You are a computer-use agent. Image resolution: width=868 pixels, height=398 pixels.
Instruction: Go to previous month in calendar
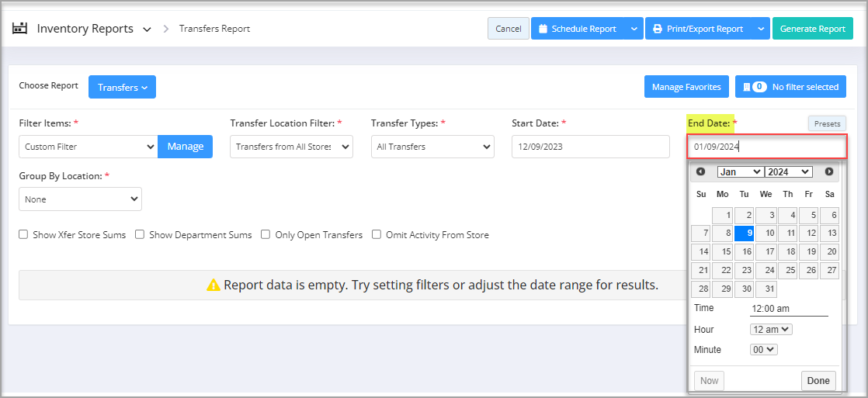[x=701, y=171]
